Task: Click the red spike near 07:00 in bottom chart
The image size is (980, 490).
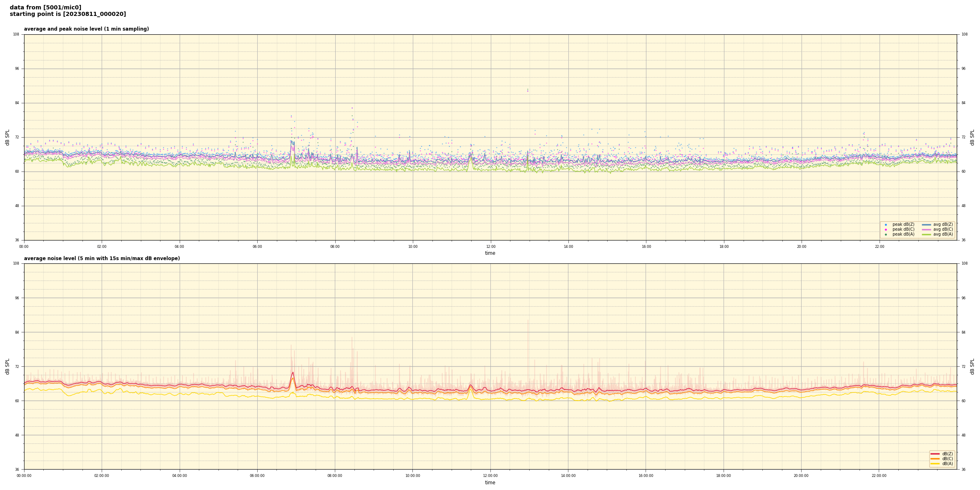Action: [292, 373]
